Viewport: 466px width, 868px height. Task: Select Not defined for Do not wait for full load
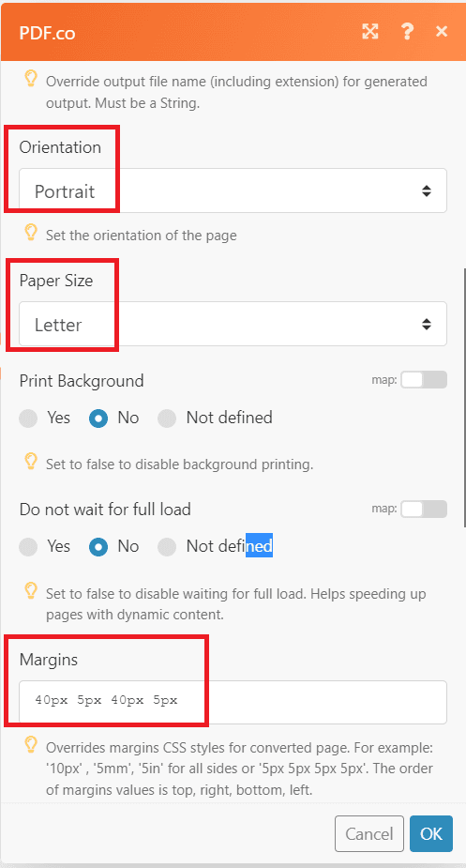coord(167,547)
